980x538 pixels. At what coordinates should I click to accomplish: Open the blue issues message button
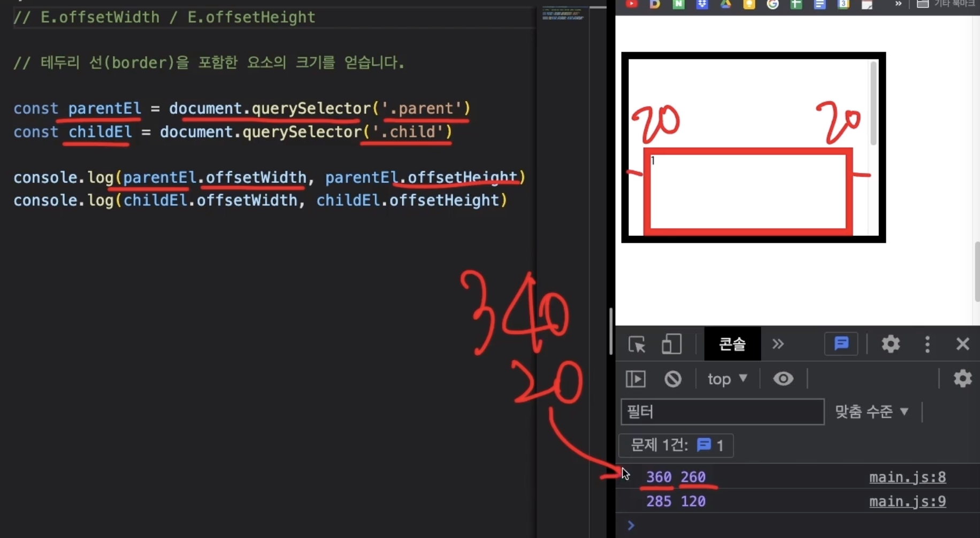[x=841, y=343]
